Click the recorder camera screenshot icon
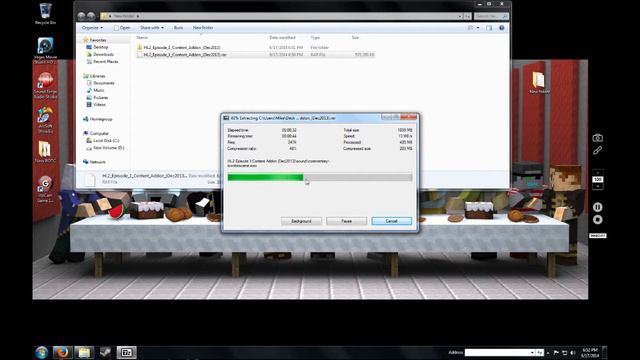The width and height of the screenshot is (640, 360). 598,138
